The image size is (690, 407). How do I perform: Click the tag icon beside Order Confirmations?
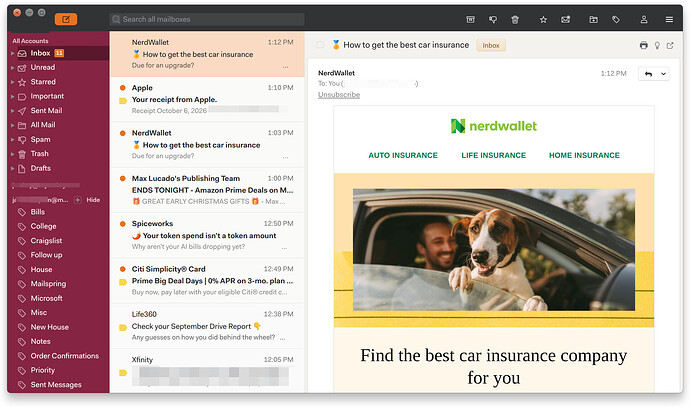click(22, 356)
